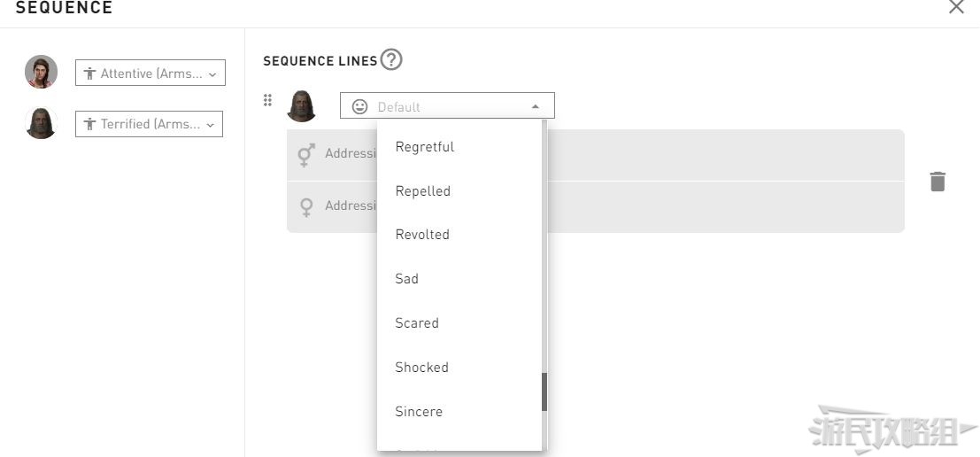Select the female character portrait in sidebar
The width and height of the screenshot is (980, 457).
[x=42, y=71]
